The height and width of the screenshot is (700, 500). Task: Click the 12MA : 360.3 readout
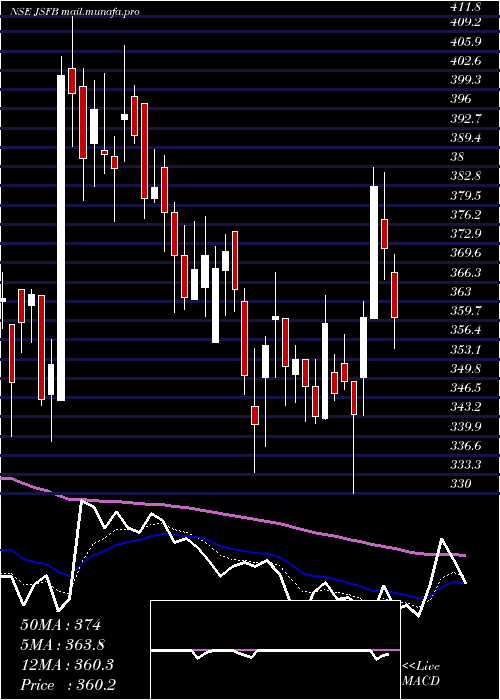click(67, 665)
